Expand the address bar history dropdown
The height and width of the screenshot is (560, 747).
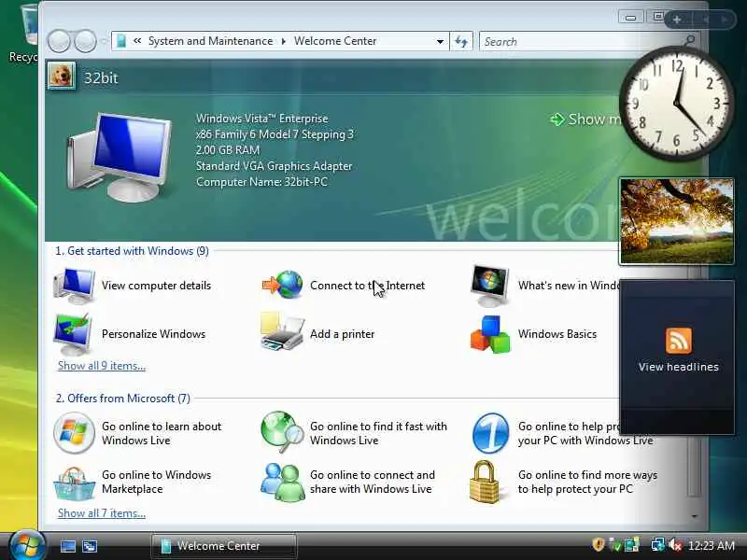[440, 41]
